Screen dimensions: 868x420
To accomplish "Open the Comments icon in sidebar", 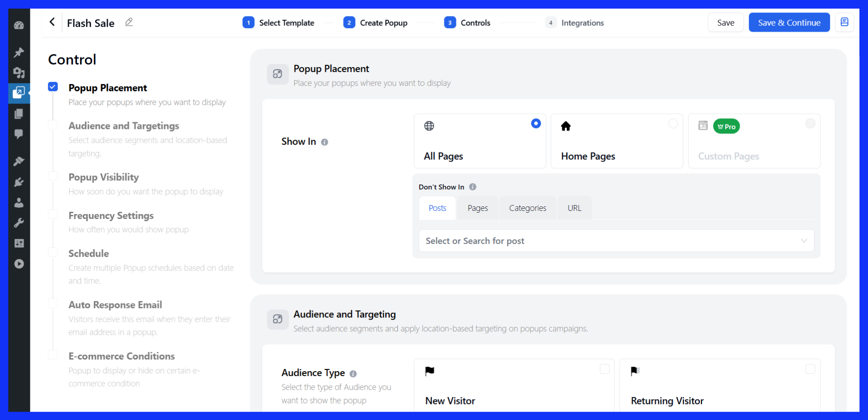I will (x=19, y=134).
